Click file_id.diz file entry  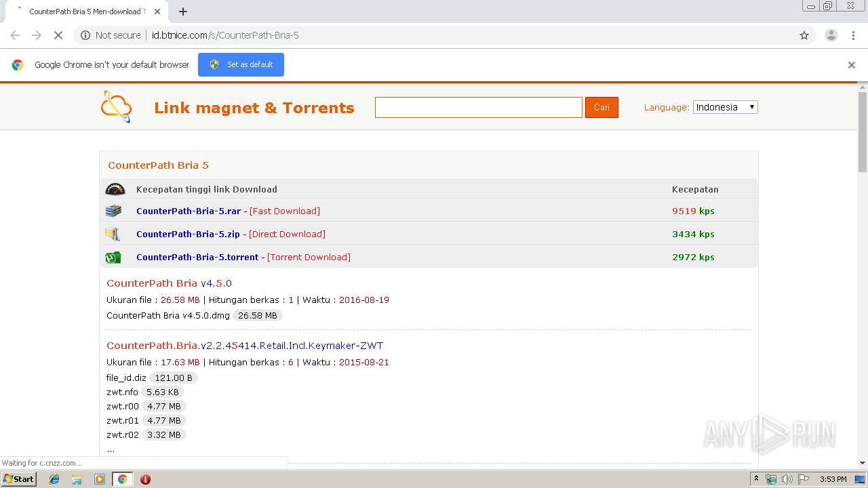click(x=126, y=378)
